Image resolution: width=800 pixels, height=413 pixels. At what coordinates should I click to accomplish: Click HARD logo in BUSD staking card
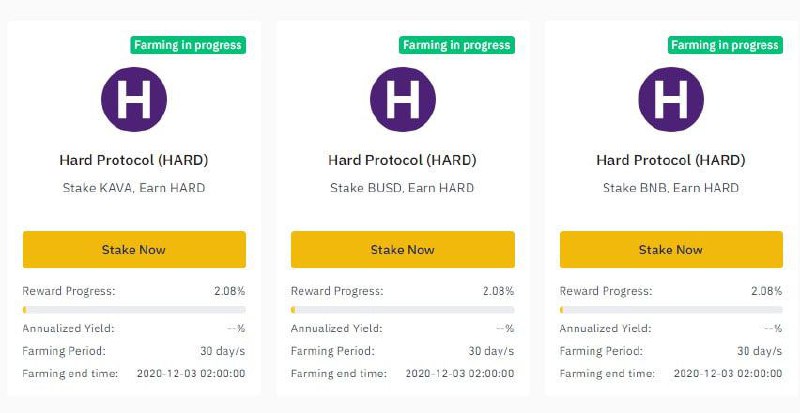tap(402, 99)
